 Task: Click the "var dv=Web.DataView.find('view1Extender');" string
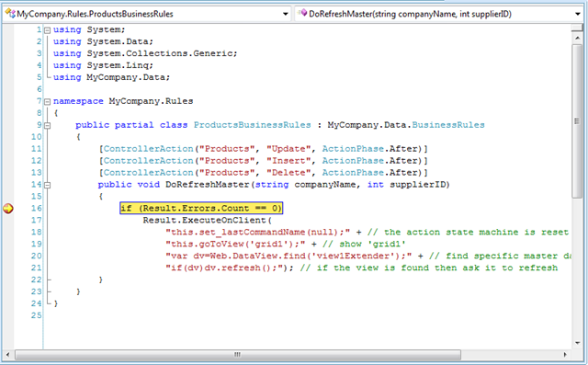[x=288, y=257]
